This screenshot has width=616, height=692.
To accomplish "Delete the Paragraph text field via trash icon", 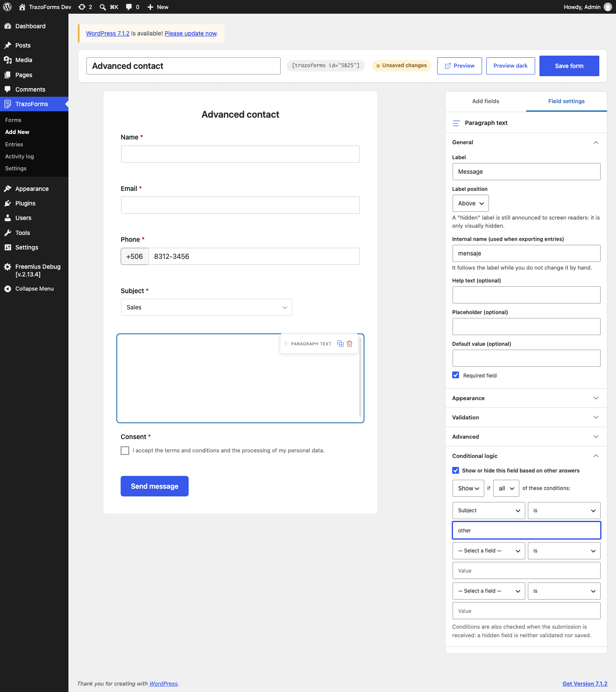I will pos(349,344).
